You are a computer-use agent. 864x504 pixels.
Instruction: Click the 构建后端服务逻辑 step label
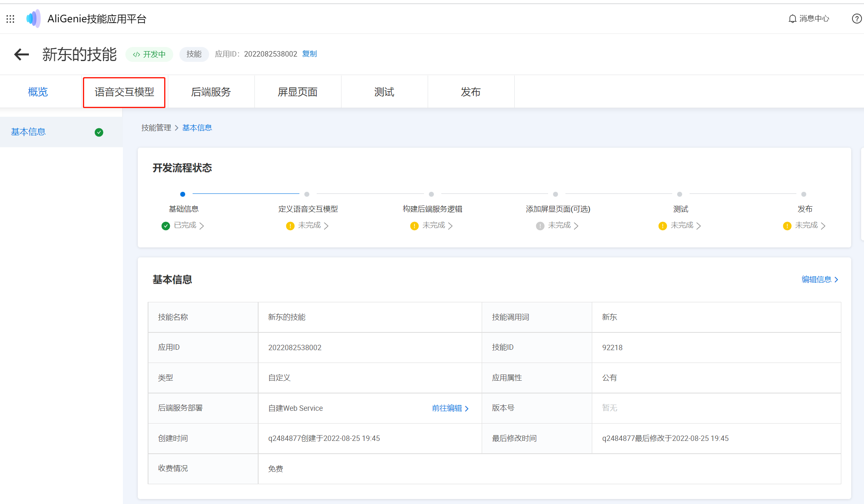pyautogui.click(x=433, y=209)
